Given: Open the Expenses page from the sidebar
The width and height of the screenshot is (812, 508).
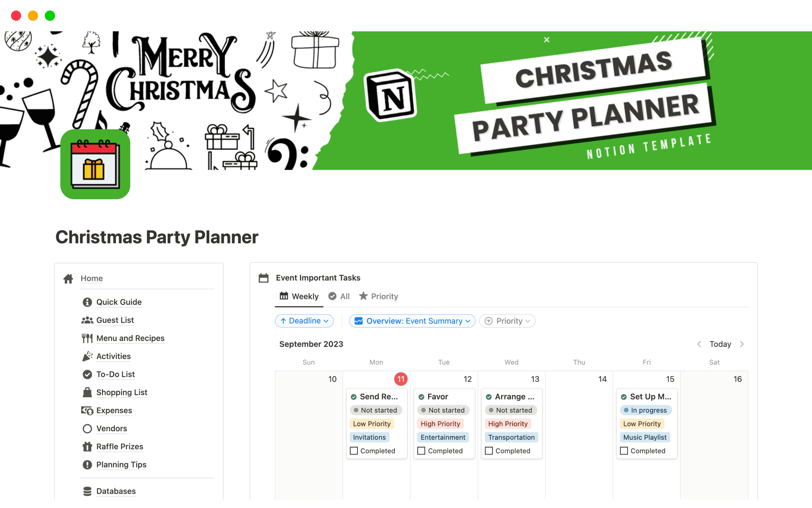Looking at the screenshot, I should 114,410.
